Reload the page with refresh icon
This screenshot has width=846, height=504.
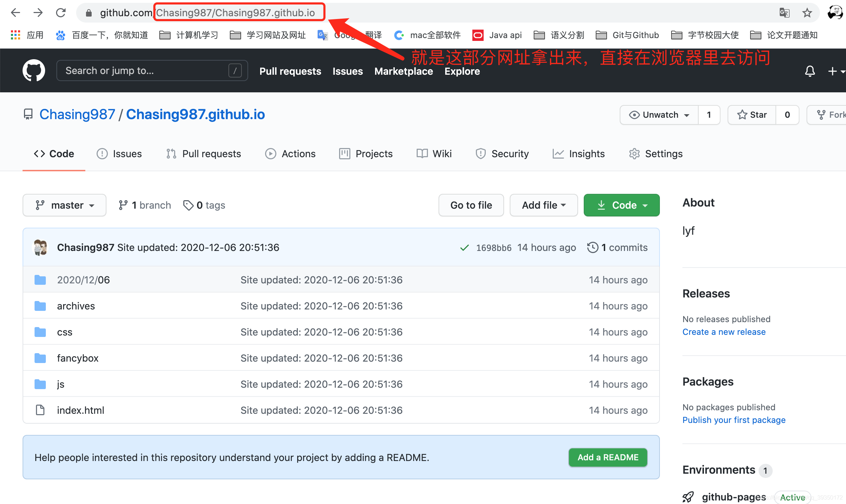(x=61, y=13)
